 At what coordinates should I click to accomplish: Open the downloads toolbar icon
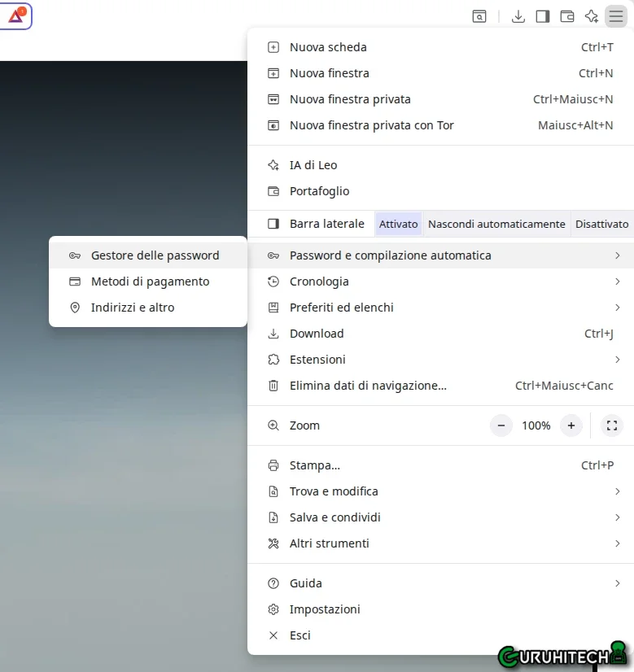518,16
